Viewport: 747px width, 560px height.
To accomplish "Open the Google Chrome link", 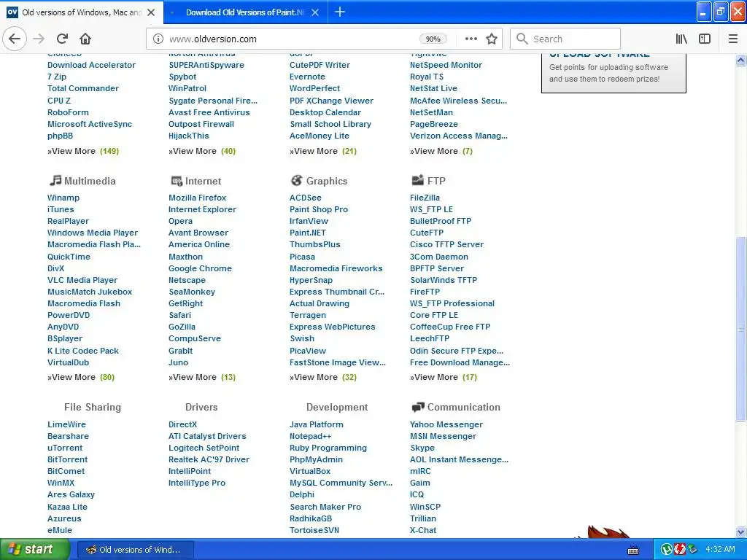I will point(200,268).
